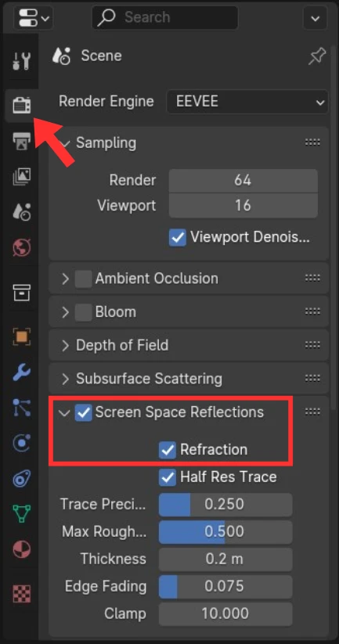Click the Max Roughness slider
This screenshot has width=339, height=644.
[225, 532]
